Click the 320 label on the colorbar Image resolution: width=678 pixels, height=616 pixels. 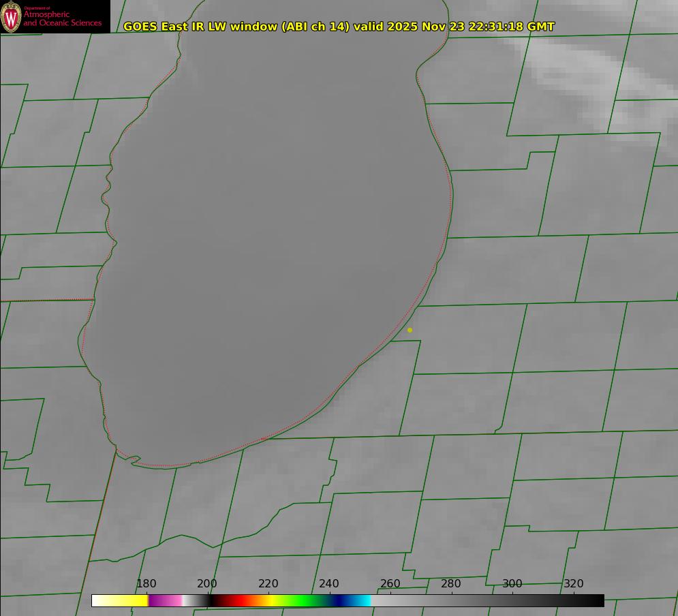(x=574, y=583)
